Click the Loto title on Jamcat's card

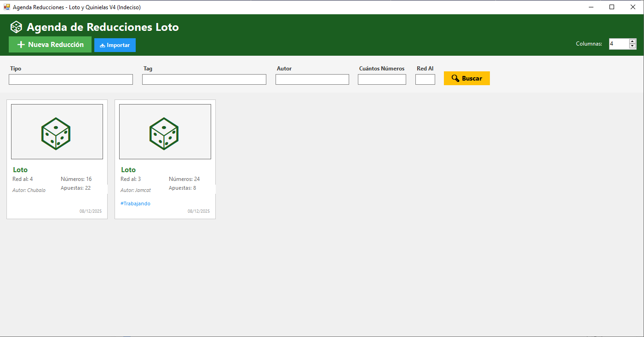[x=128, y=170]
